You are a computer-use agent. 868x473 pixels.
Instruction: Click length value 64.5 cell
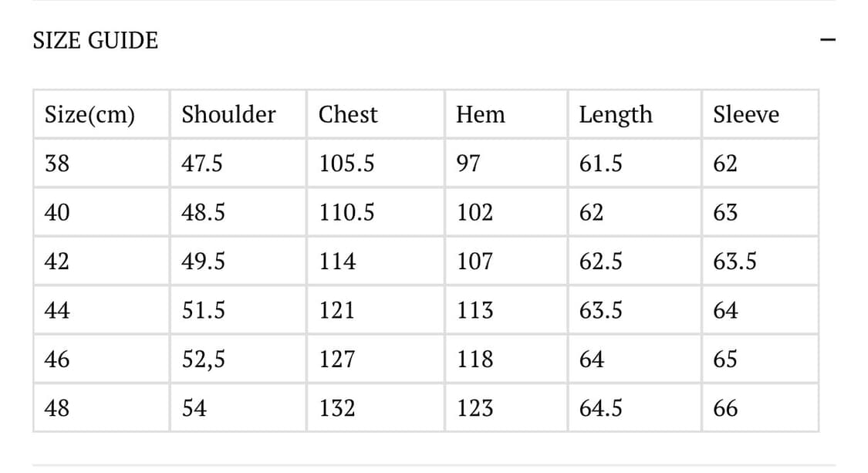point(600,407)
